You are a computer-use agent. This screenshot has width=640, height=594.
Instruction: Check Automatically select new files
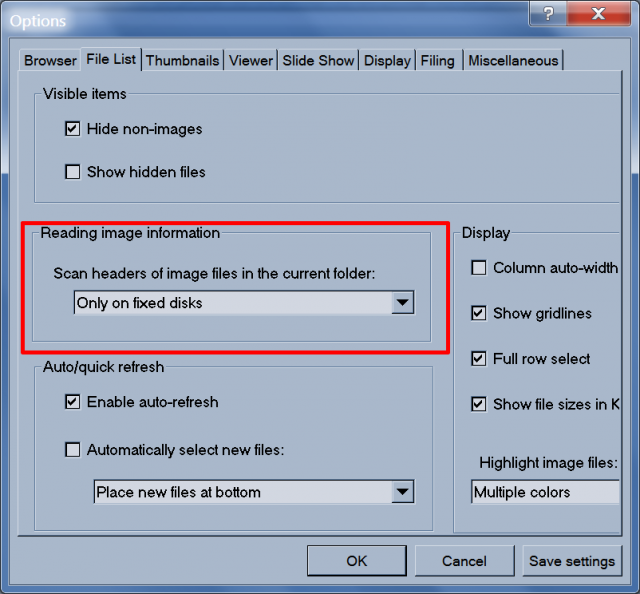tap(73, 450)
